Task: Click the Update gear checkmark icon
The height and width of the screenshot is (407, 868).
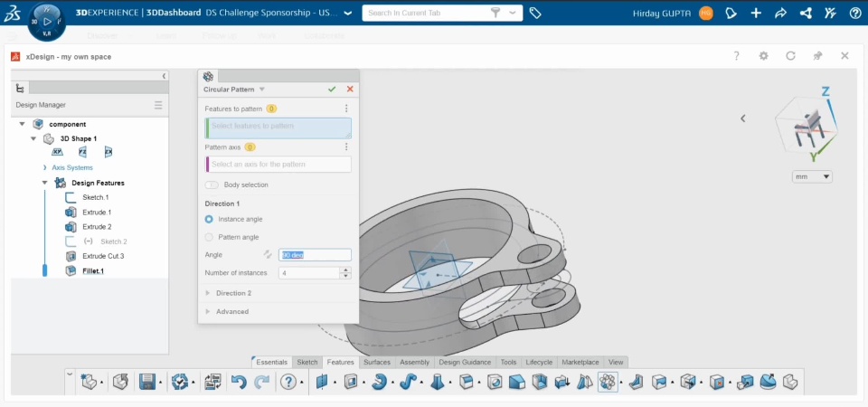Action: (180, 382)
